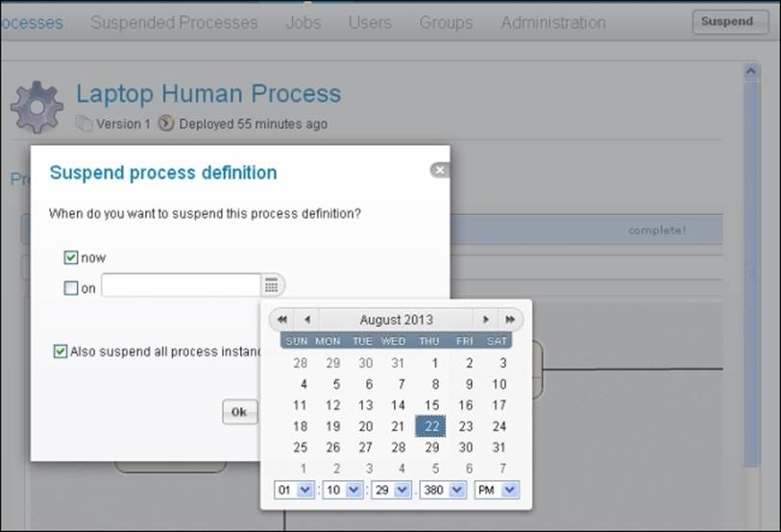Screen dimensions: 781x532
Task: Open the Users tab
Action: pos(370,22)
